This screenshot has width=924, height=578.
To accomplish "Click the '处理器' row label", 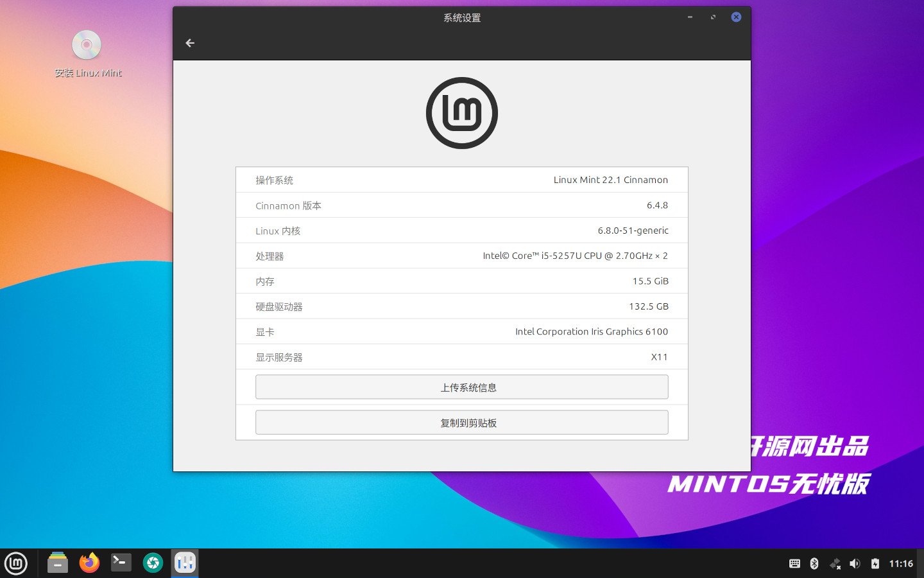I will point(269,256).
